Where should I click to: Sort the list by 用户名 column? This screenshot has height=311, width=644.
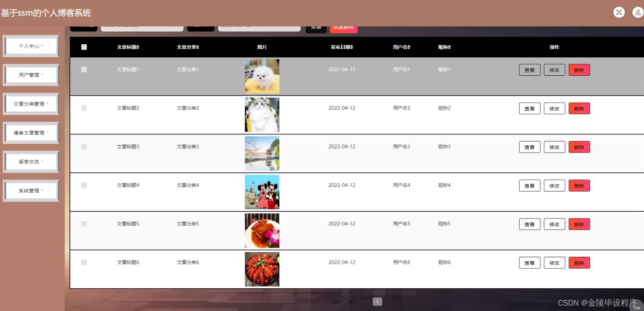pyautogui.click(x=401, y=47)
